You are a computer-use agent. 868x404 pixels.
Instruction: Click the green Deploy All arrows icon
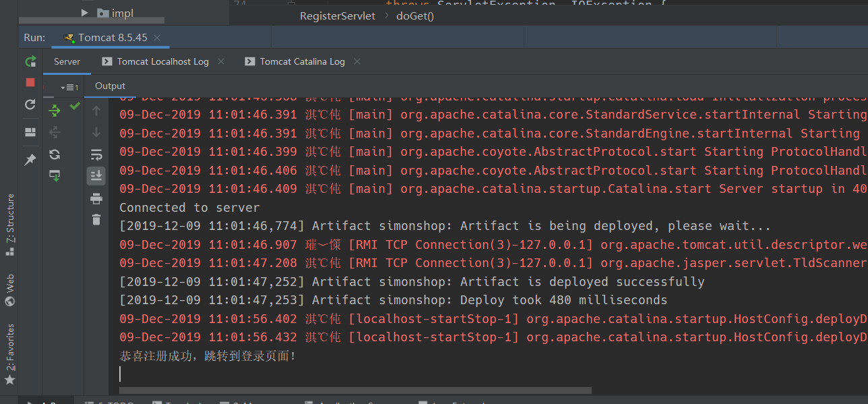55,110
